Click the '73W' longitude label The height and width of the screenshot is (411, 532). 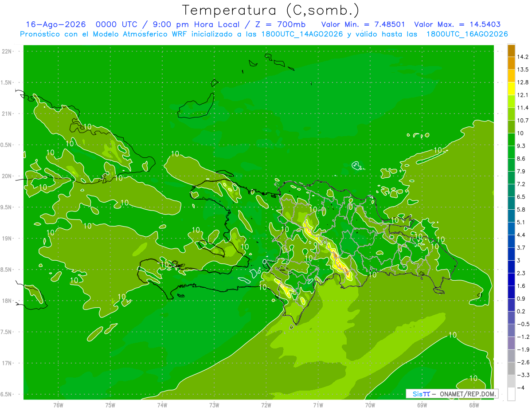point(214,405)
